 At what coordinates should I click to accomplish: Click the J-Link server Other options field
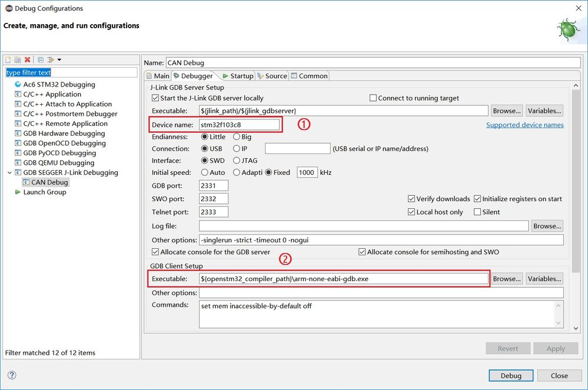[381, 240]
